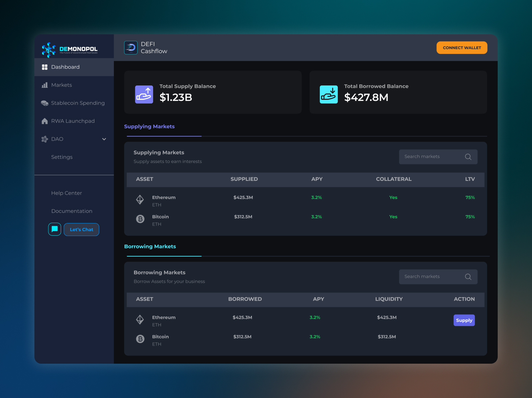The image size is (532, 398).
Task: Click the chat bubble icon button
Action: [55, 230]
